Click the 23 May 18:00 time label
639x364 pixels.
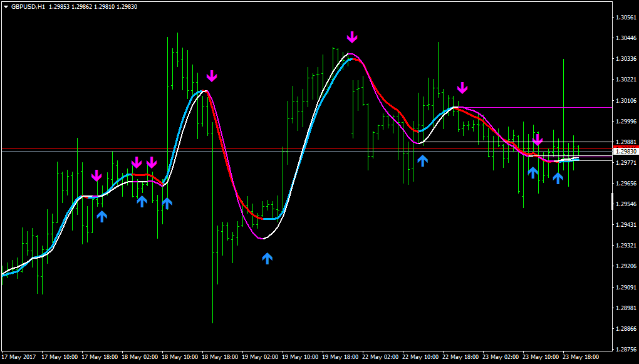[581, 356]
